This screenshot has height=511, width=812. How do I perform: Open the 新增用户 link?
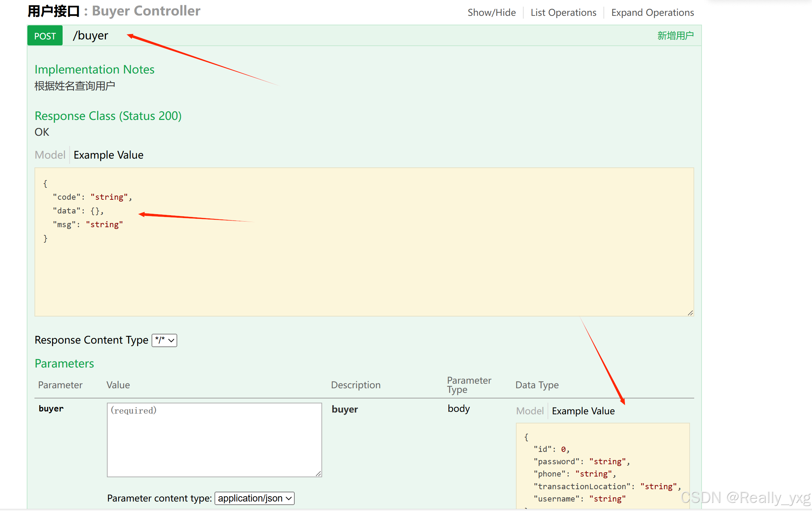tap(676, 35)
